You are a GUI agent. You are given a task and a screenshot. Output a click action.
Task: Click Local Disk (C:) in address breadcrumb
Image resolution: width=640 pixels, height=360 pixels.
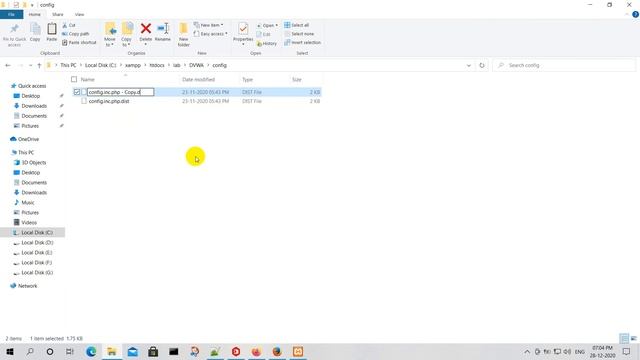100,65
